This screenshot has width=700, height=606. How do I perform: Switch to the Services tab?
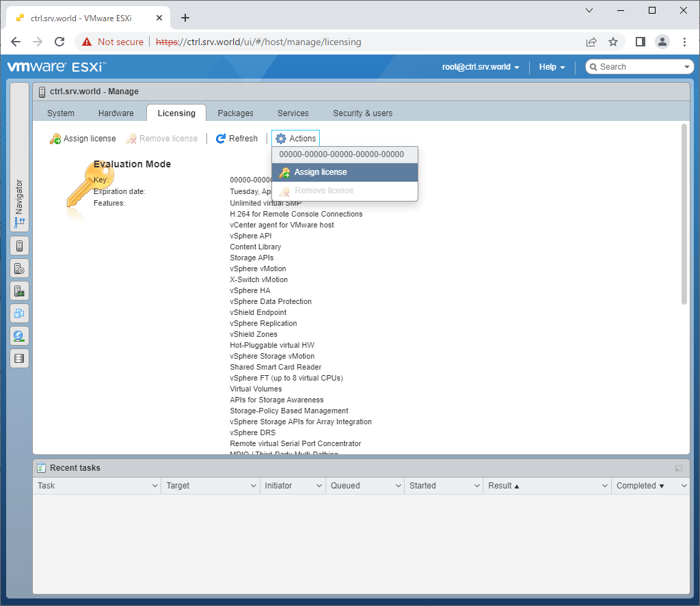[x=293, y=113]
